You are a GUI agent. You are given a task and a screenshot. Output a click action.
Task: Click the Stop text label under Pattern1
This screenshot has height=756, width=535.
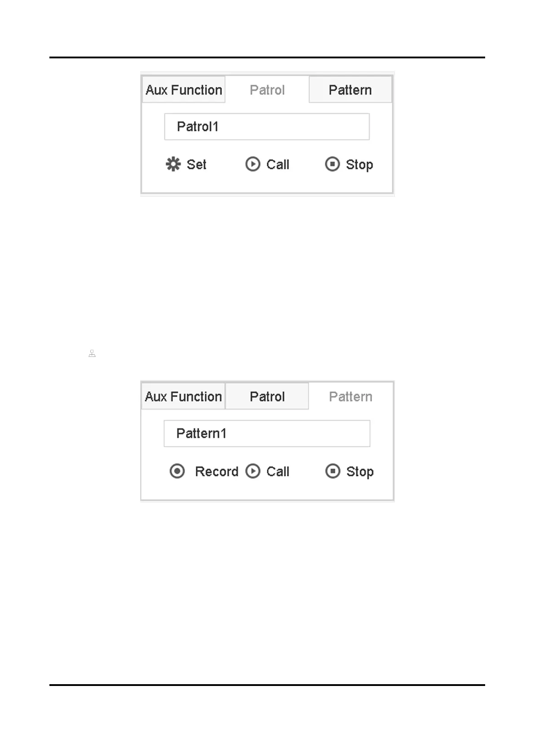(x=360, y=472)
